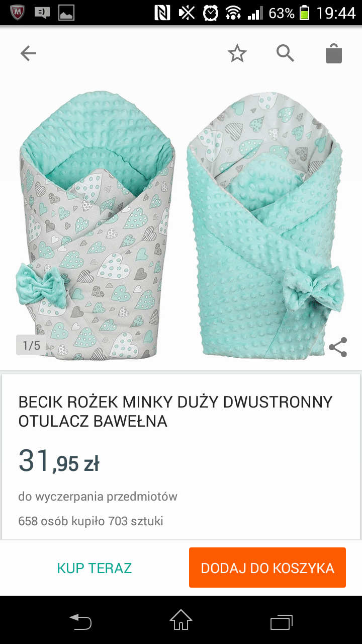Open the Android recent apps button

point(282,621)
